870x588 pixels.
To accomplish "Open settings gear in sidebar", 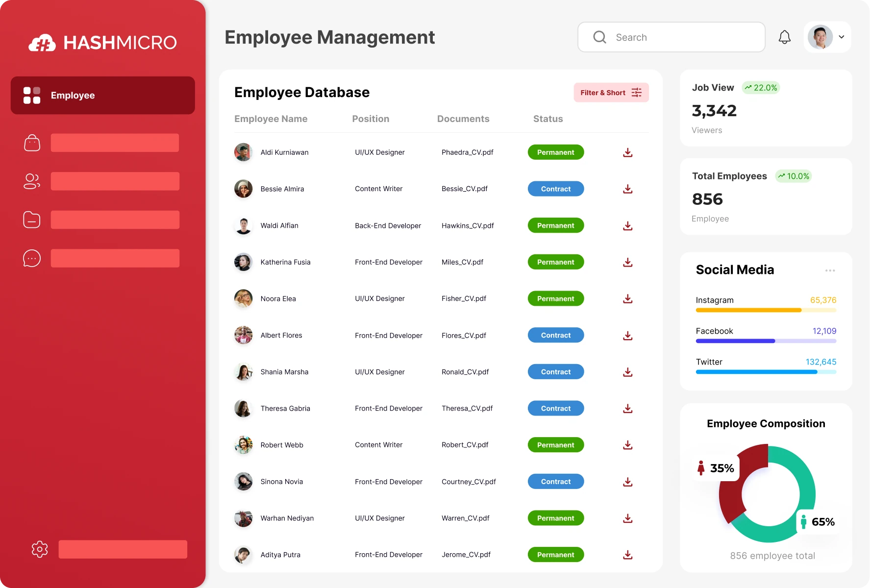I will pos(40,549).
